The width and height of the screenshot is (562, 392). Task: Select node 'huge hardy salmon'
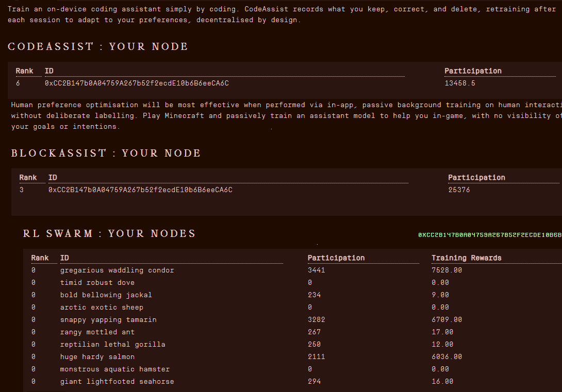point(97,357)
